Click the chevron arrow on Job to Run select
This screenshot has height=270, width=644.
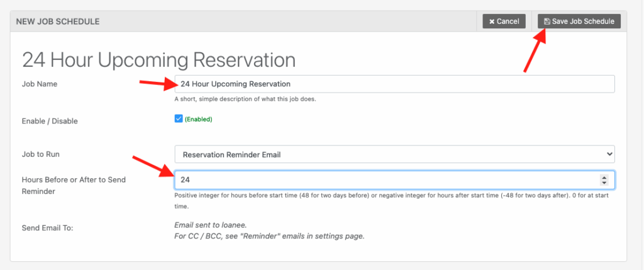click(x=607, y=154)
